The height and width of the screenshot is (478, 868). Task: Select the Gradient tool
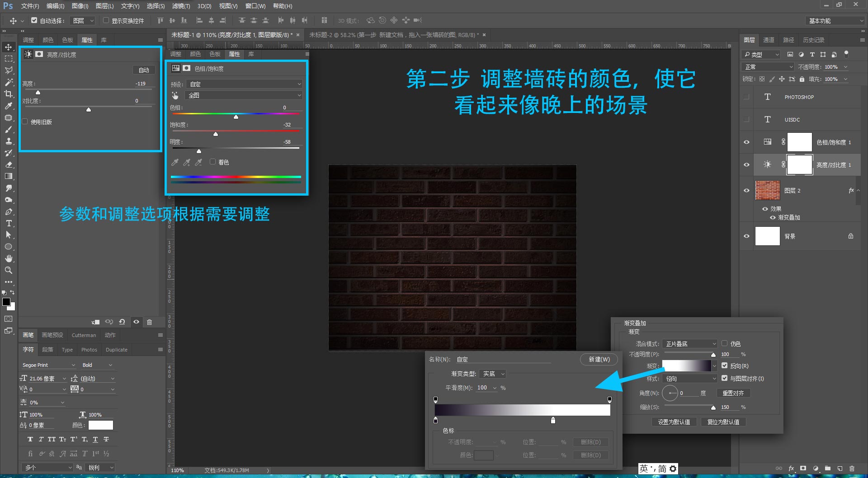pyautogui.click(x=9, y=176)
